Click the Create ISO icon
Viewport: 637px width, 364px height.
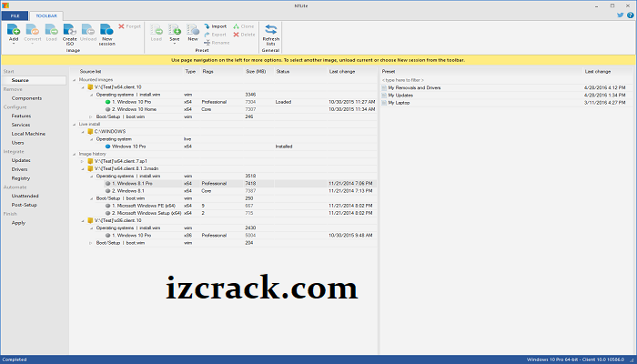click(x=69, y=30)
